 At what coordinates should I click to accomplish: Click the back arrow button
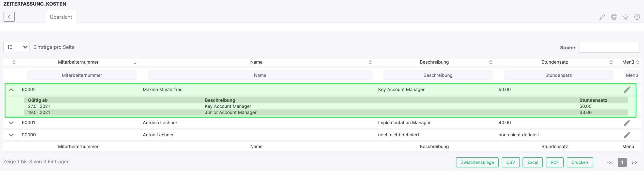pyautogui.click(x=9, y=17)
